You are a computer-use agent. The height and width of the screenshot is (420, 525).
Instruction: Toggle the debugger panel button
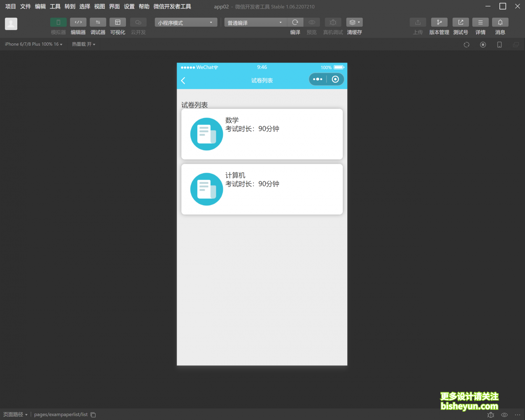click(98, 22)
